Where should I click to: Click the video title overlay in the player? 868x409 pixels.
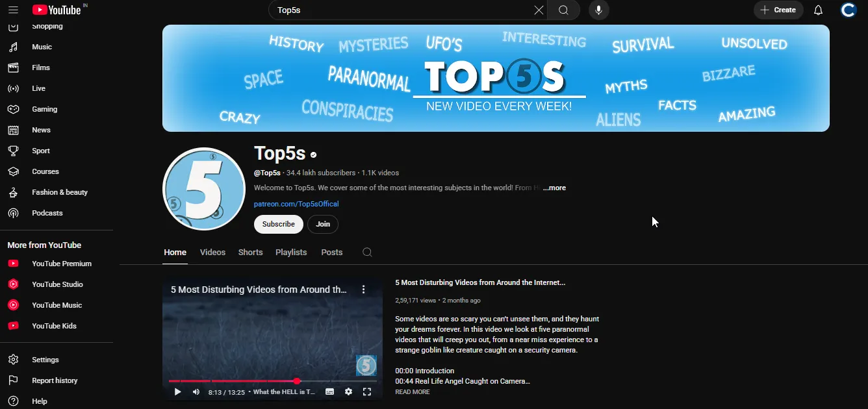point(259,290)
